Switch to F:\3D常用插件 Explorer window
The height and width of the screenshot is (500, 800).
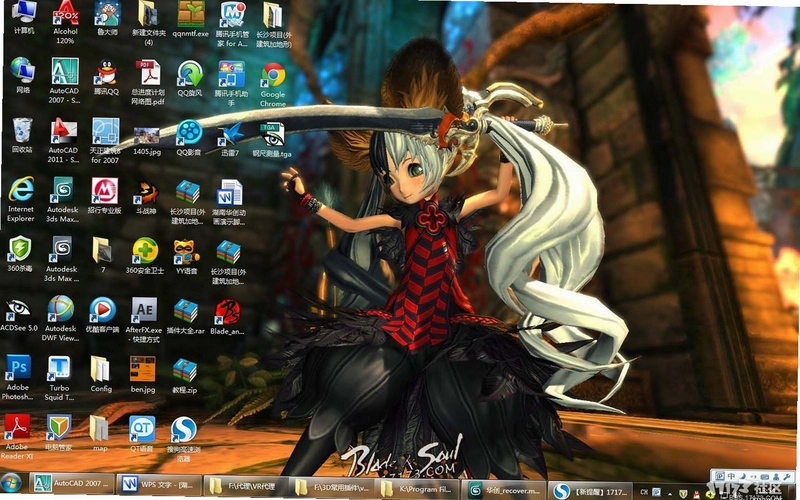click(x=332, y=487)
